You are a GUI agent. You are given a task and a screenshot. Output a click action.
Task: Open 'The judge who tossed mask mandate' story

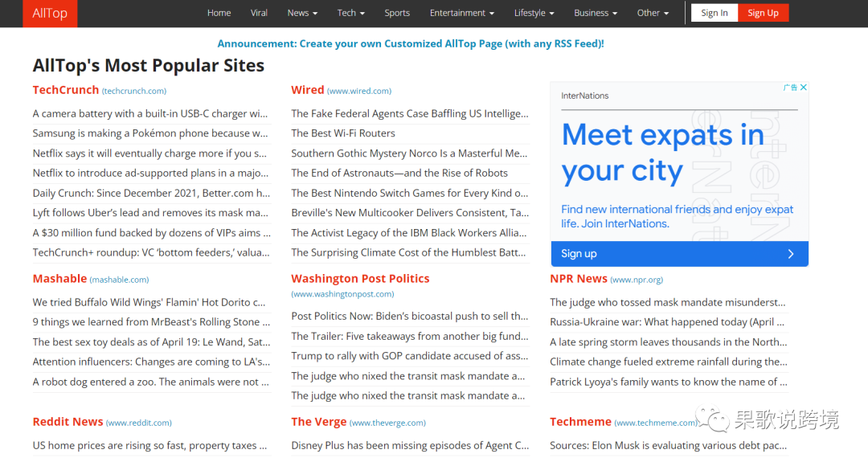tap(668, 302)
